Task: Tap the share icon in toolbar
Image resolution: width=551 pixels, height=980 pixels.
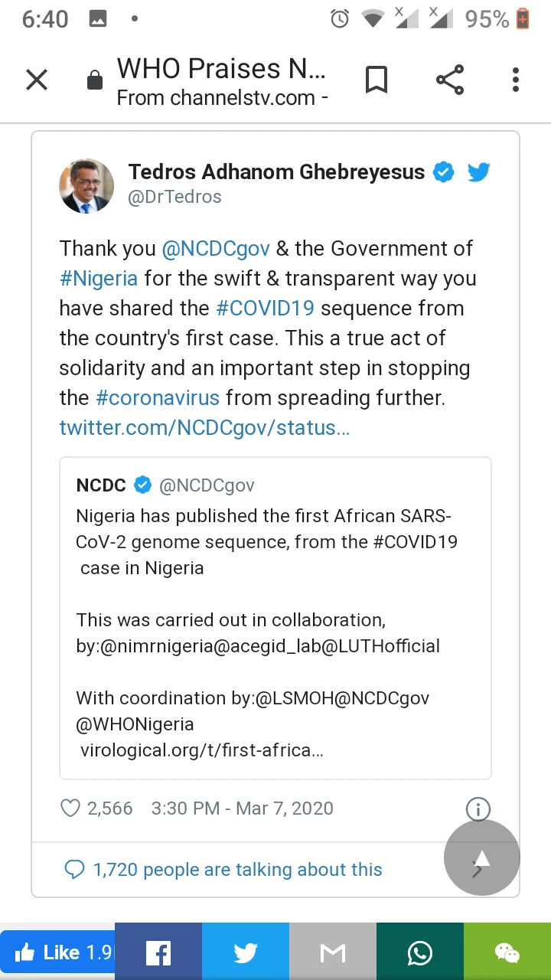Action: click(x=449, y=80)
